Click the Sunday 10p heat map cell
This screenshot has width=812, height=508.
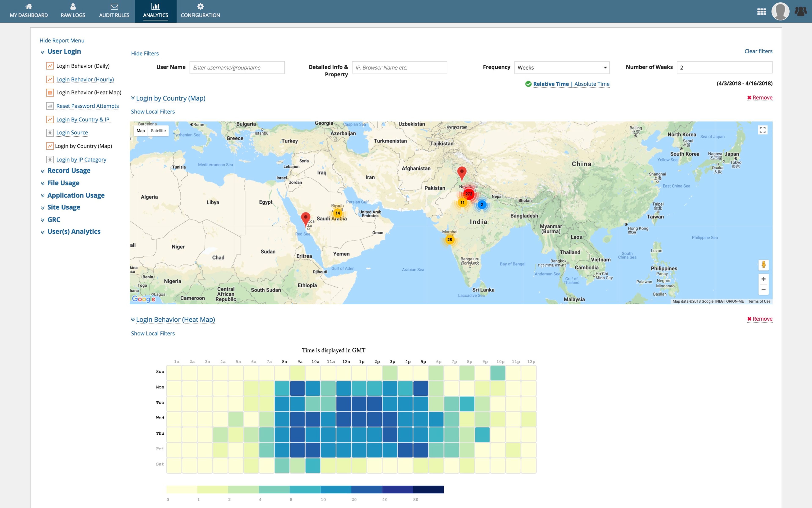click(x=498, y=373)
